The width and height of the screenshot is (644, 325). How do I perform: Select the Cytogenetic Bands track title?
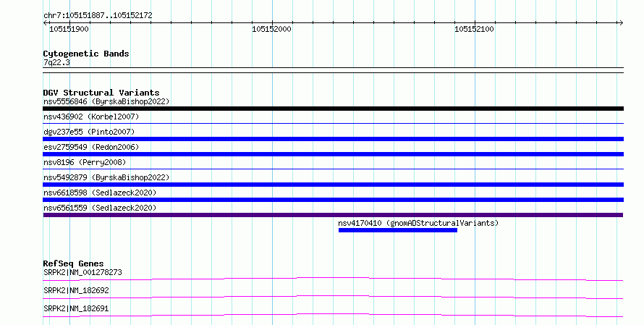(86, 54)
